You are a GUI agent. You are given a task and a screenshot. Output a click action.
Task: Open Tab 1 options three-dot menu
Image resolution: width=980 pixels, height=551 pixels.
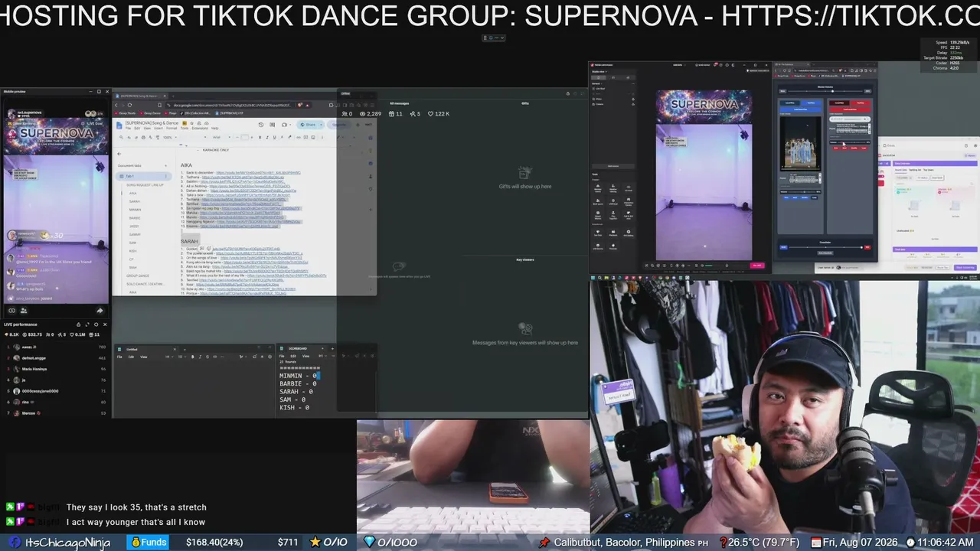[x=165, y=177]
